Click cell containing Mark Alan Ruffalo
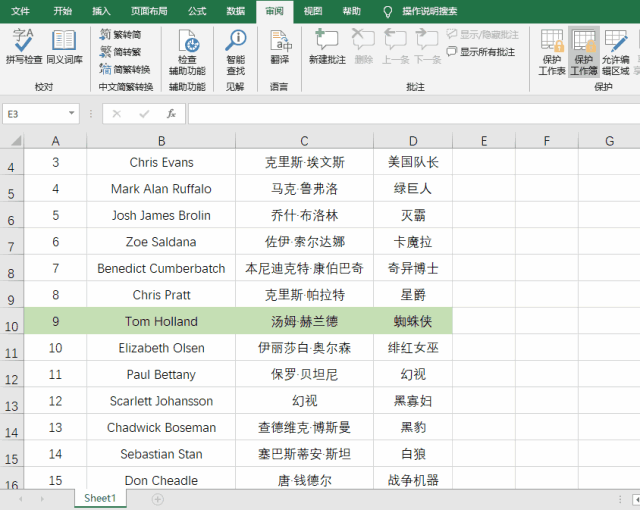The image size is (640, 510). coord(161,189)
